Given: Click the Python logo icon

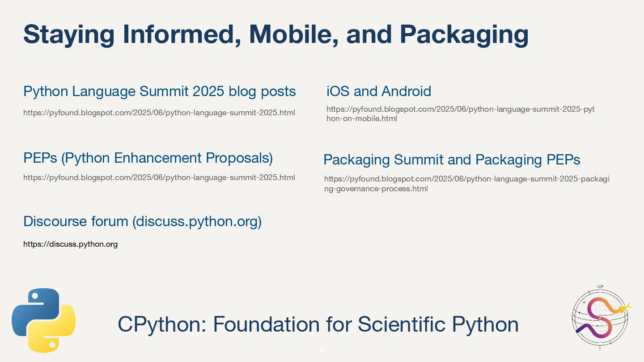Looking at the screenshot, I should click(43, 320).
